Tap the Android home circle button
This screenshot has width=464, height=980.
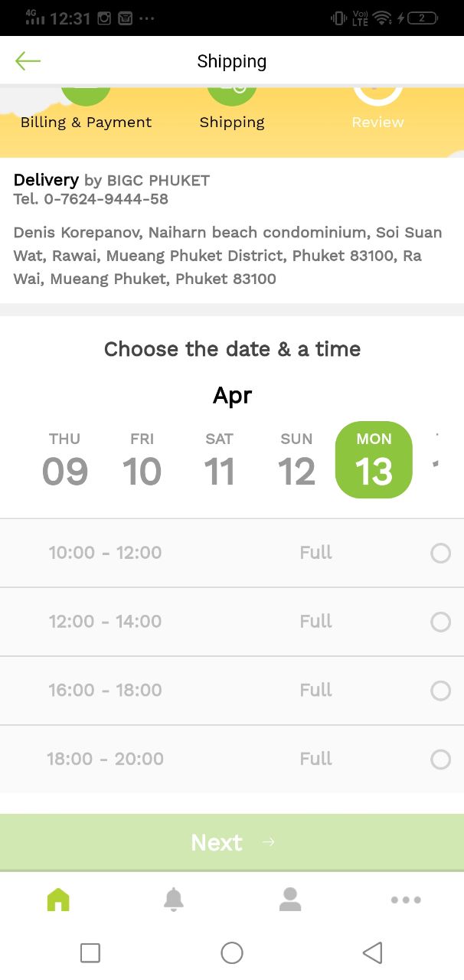pyautogui.click(x=232, y=952)
